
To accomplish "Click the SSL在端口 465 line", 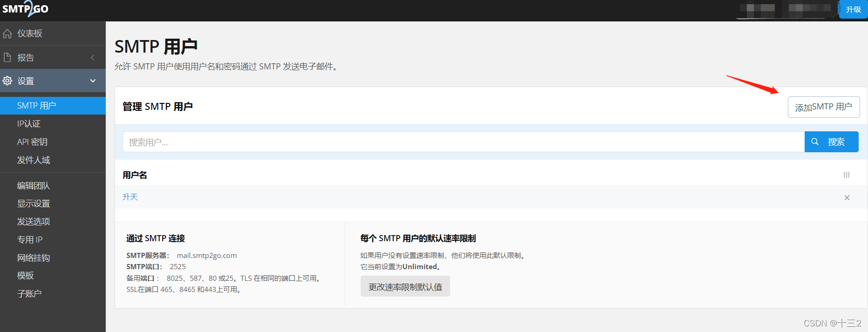I will 185,290.
